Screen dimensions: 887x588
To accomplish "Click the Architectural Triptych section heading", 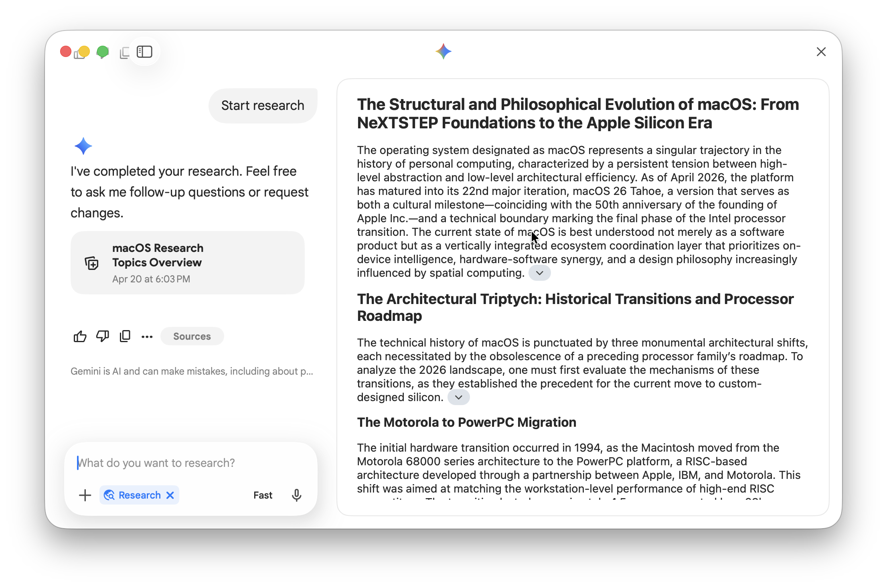I will tap(575, 307).
